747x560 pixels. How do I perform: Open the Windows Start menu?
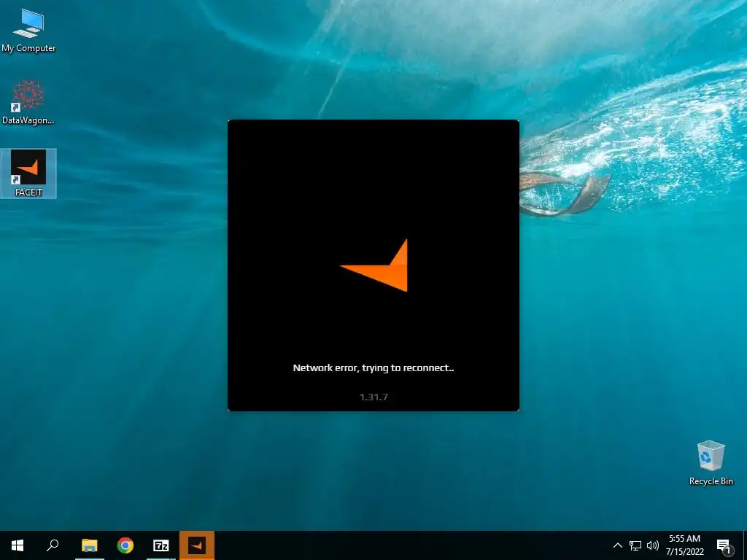(x=18, y=545)
